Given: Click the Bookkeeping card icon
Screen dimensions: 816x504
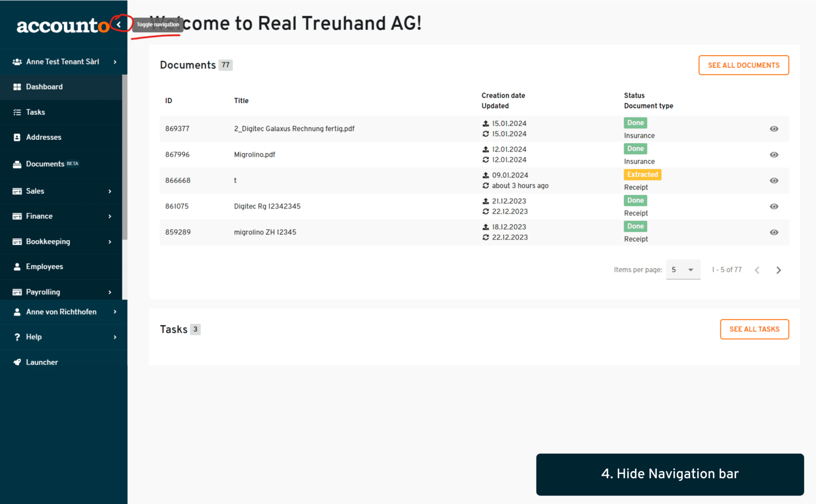Looking at the screenshot, I should pos(17,242).
